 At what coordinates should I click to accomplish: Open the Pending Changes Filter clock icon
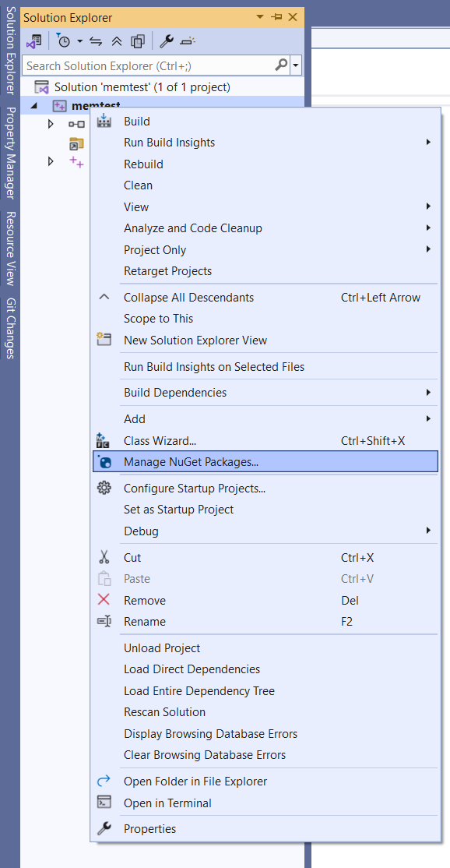pyautogui.click(x=63, y=41)
